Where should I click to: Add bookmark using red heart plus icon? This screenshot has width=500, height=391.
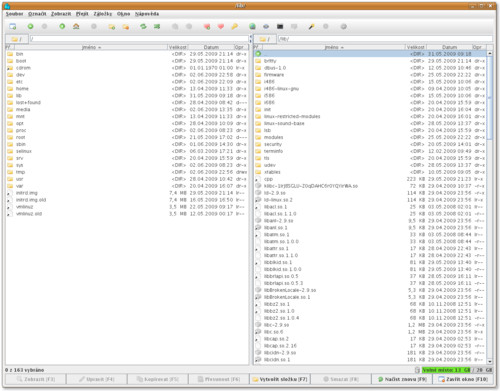click(x=207, y=27)
